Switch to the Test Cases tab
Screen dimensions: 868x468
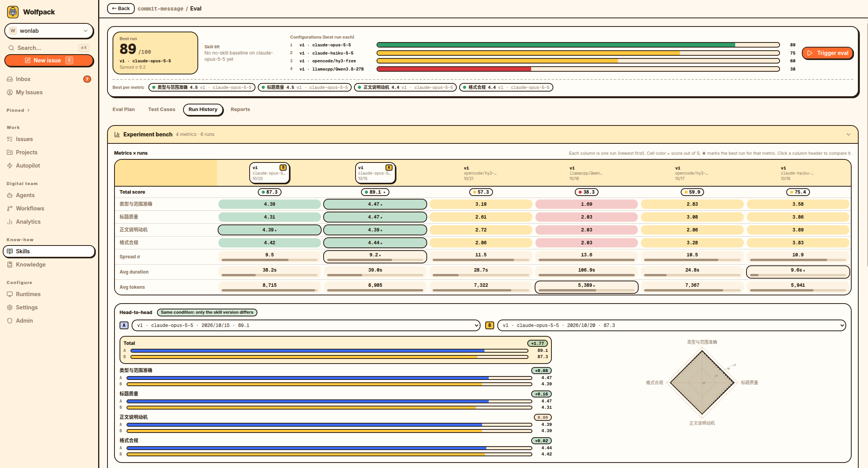162,109
